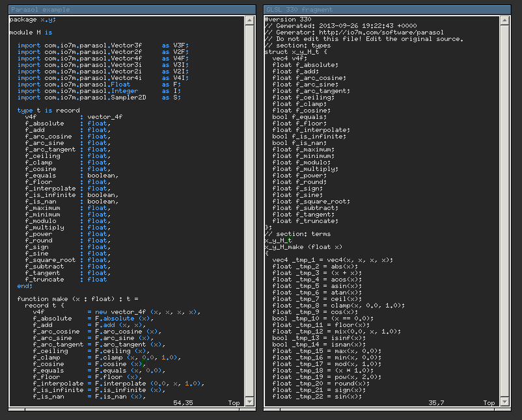
Task: Click the 'record t {' line
Action: click(x=45, y=306)
